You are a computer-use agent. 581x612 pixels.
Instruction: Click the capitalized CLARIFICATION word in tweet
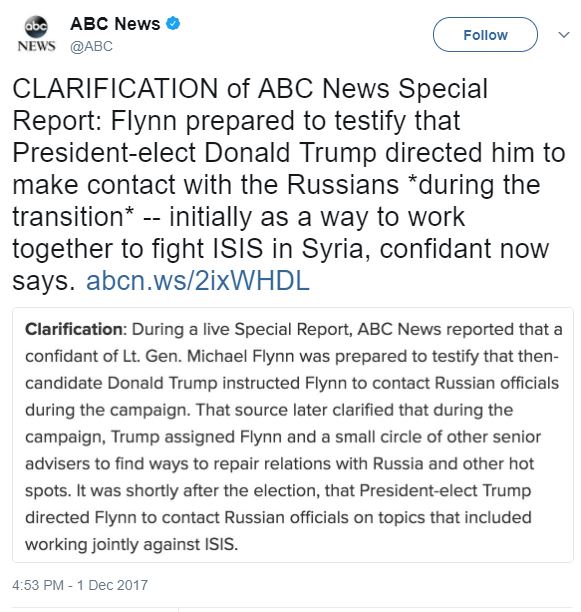[115, 89]
